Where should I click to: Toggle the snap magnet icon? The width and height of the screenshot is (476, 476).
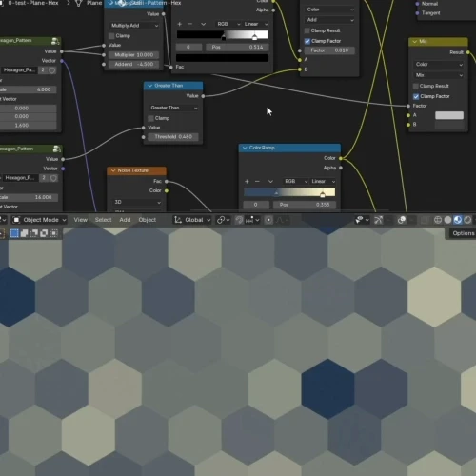[x=239, y=220]
